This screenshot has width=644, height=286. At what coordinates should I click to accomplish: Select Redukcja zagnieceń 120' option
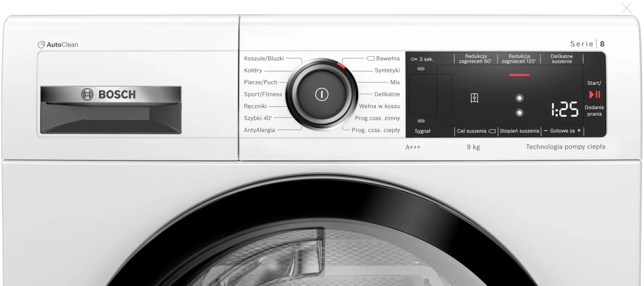coord(519,59)
